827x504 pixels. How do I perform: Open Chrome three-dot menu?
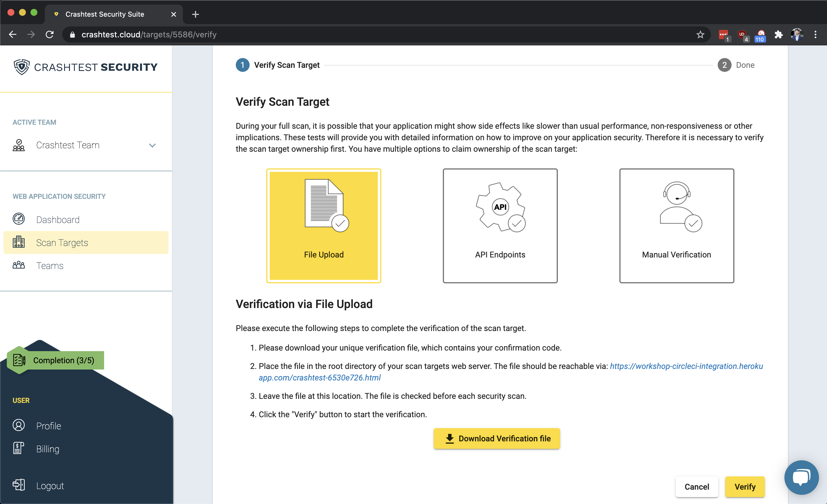[815, 34]
